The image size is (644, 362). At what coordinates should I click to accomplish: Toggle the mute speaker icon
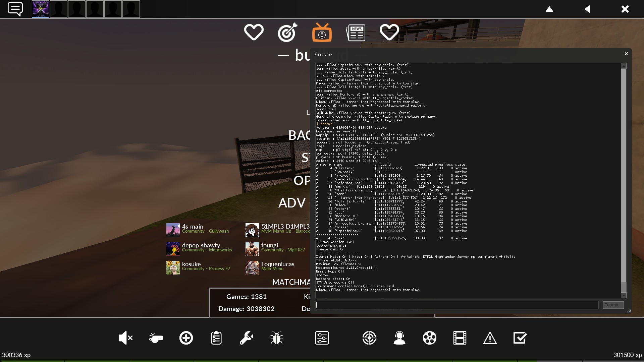(126, 338)
